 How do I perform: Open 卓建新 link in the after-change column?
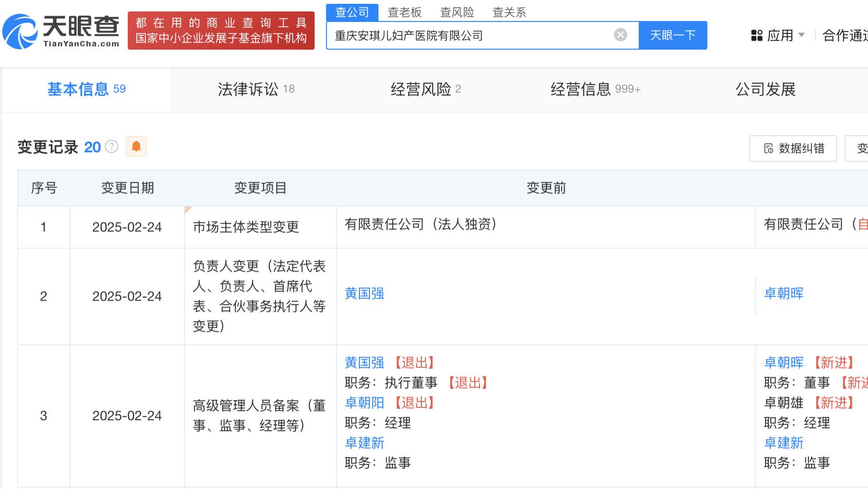(x=784, y=443)
